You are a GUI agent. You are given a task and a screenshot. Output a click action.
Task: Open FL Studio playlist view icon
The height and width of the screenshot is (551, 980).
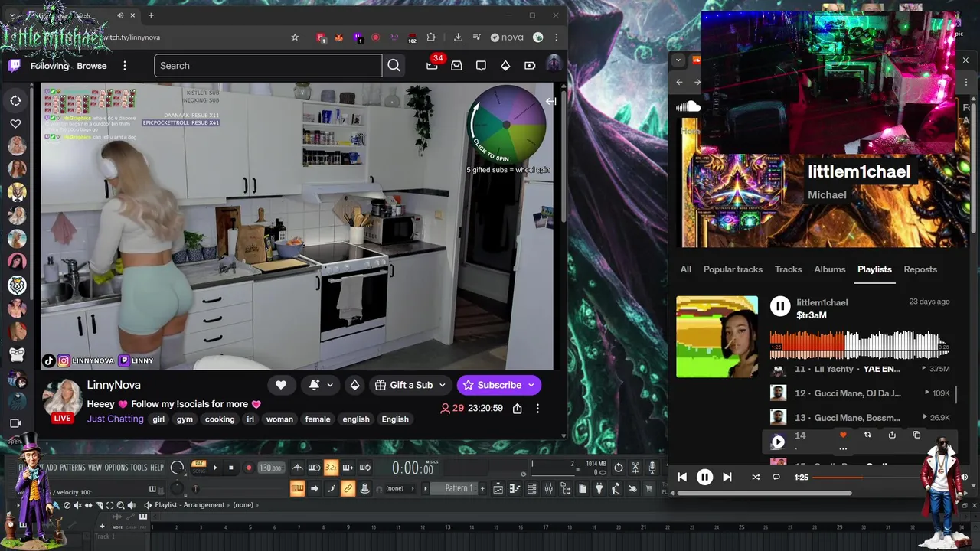(498, 488)
